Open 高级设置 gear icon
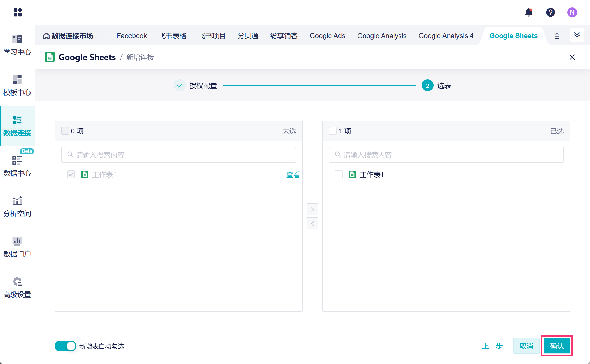This screenshot has width=590, height=364. pos(17,287)
